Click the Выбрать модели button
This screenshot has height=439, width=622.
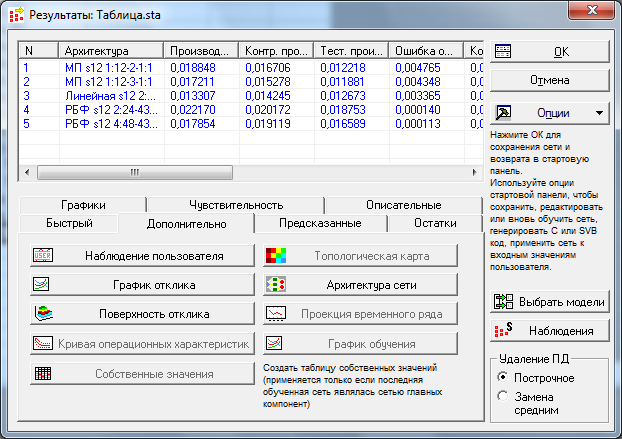[x=550, y=302]
